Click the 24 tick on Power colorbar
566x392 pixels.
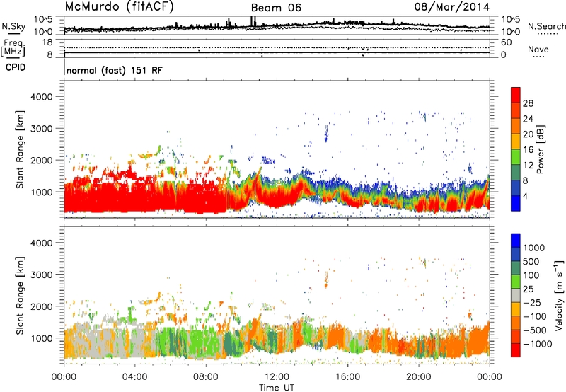[528, 119]
